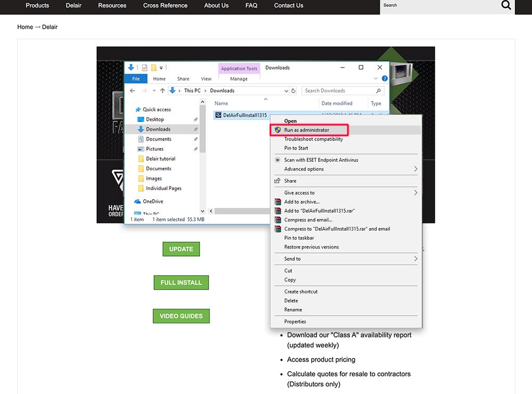The height and width of the screenshot is (394, 532).
Task: Click the Quick access star icon
Action: [138, 109]
